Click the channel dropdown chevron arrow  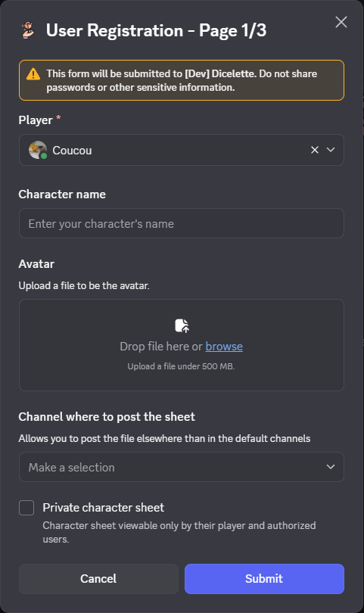tap(331, 467)
